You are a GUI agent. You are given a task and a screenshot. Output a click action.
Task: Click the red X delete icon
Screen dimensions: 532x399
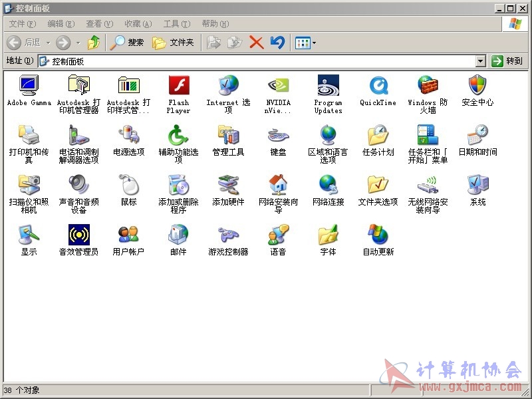[257, 43]
